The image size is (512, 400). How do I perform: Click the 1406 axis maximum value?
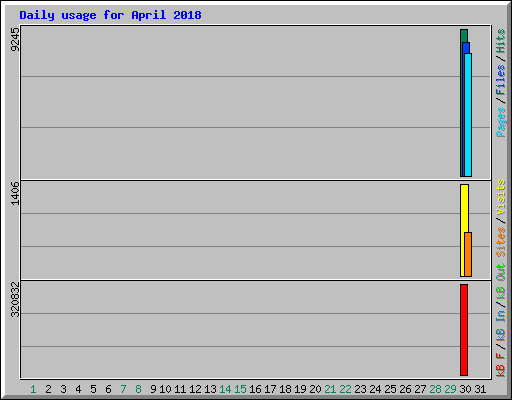(15, 193)
